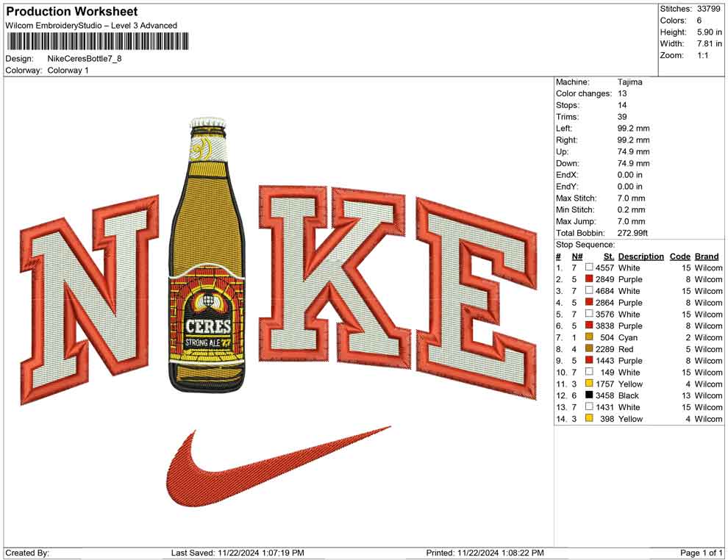Screen dimensions: 728x560
Task: Click the Total Bobbin value "272.99ft"
Action: tap(632, 233)
